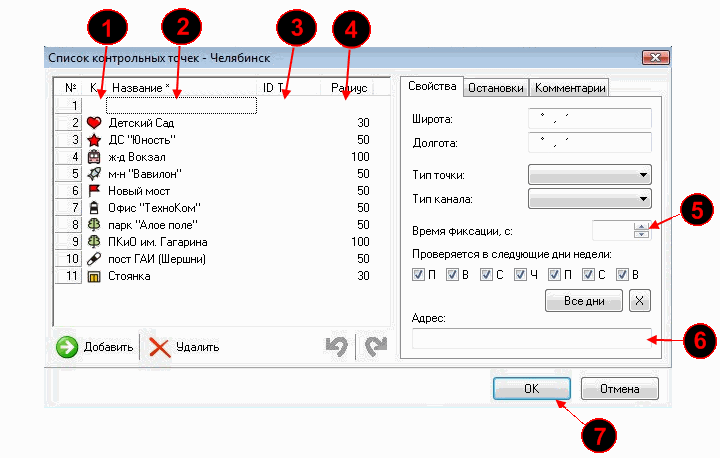
Task: Open the Комментарии tab
Action: tap(568, 87)
